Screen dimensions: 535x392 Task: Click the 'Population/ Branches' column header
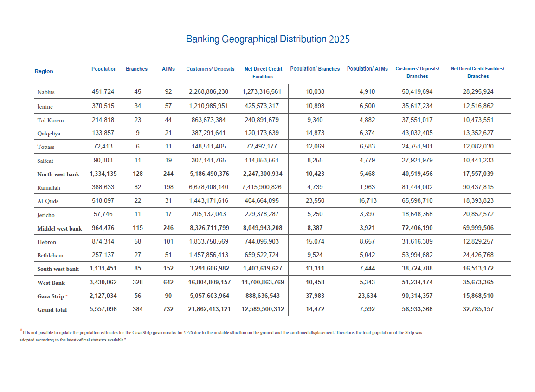tap(315, 69)
